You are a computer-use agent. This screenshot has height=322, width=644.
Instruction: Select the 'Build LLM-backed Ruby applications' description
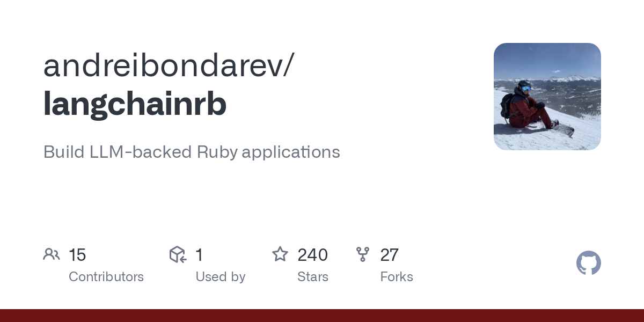click(192, 152)
